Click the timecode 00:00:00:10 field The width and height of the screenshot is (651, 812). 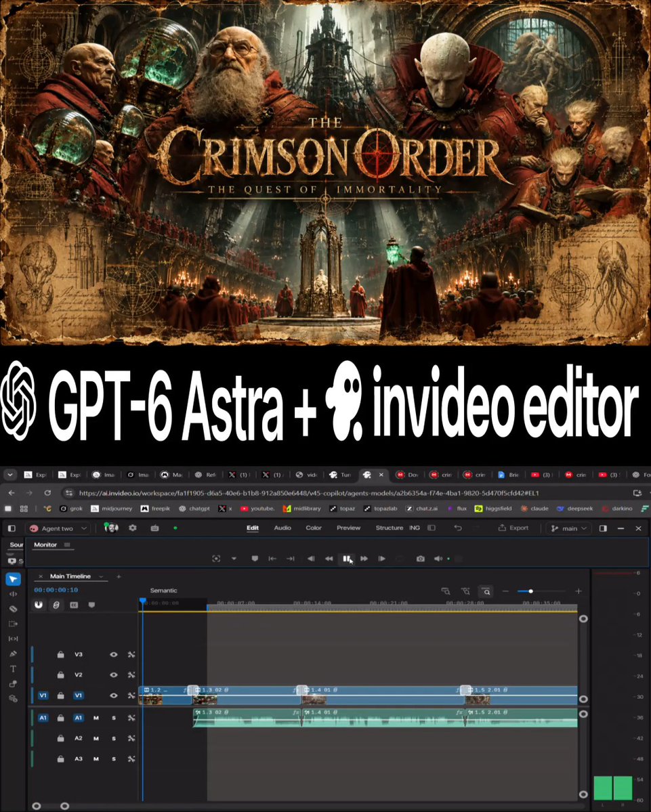(56, 590)
